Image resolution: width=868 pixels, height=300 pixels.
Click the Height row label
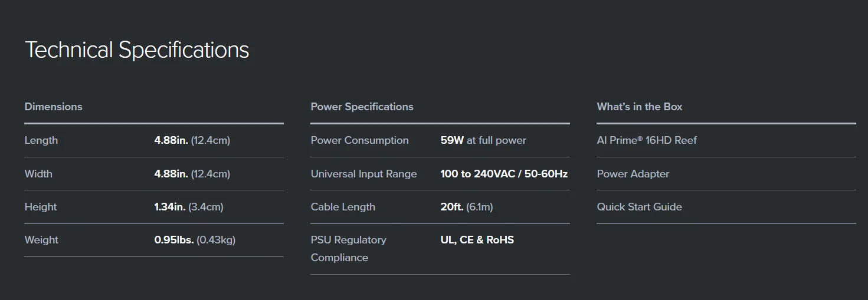click(41, 207)
